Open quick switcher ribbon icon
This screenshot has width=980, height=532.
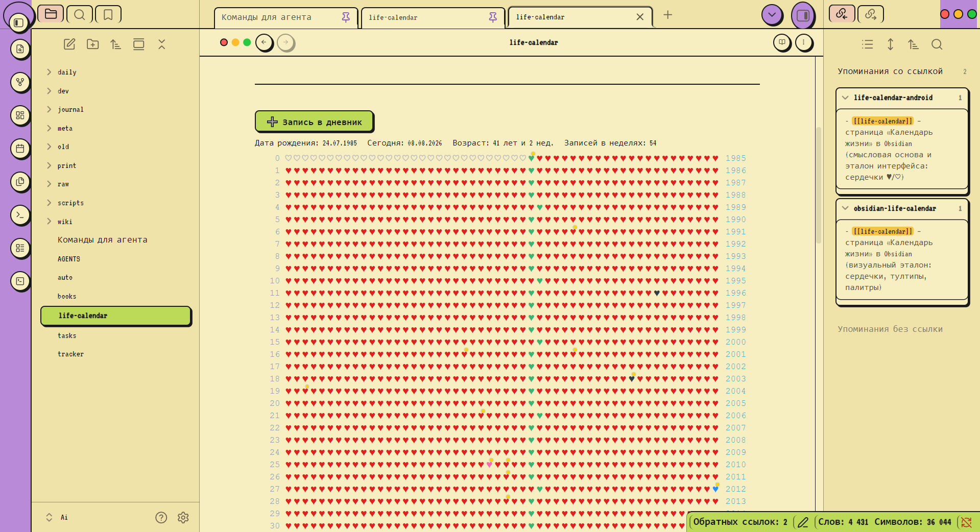point(20,49)
